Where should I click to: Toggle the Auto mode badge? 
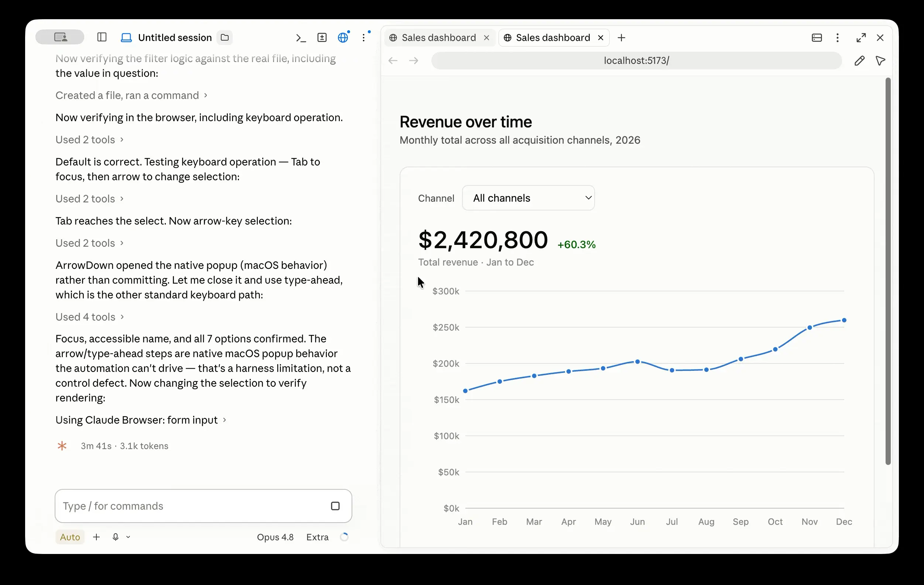coord(70,537)
